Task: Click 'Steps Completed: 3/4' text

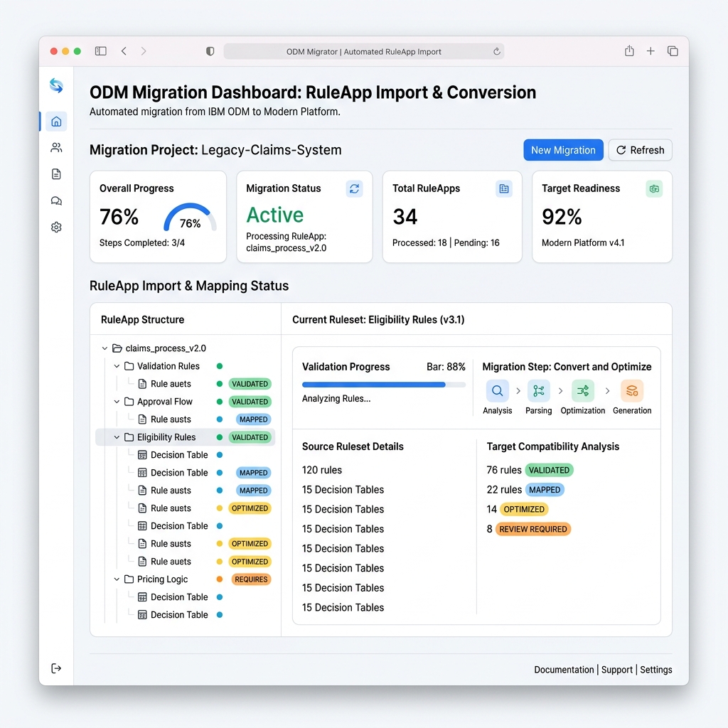Action: [142, 243]
